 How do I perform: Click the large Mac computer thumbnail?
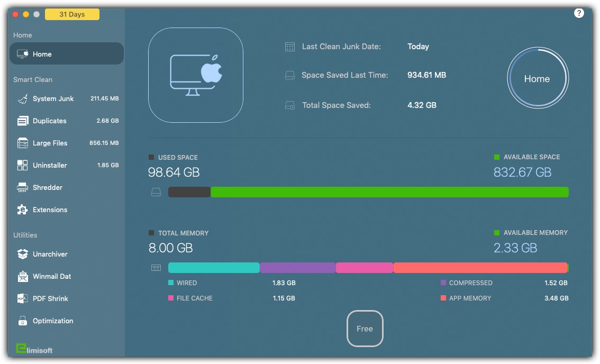pos(196,75)
